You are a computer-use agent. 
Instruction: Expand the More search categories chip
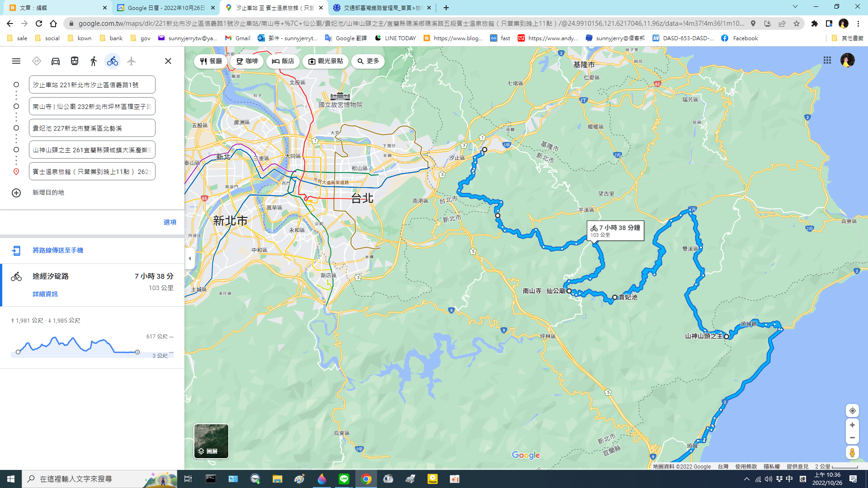point(368,61)
